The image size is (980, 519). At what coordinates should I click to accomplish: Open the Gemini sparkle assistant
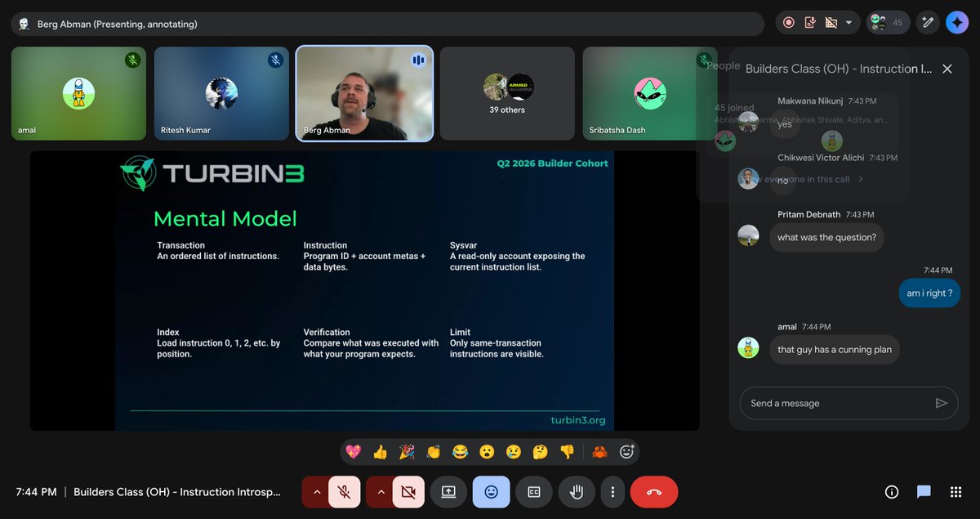pos(957,23)
